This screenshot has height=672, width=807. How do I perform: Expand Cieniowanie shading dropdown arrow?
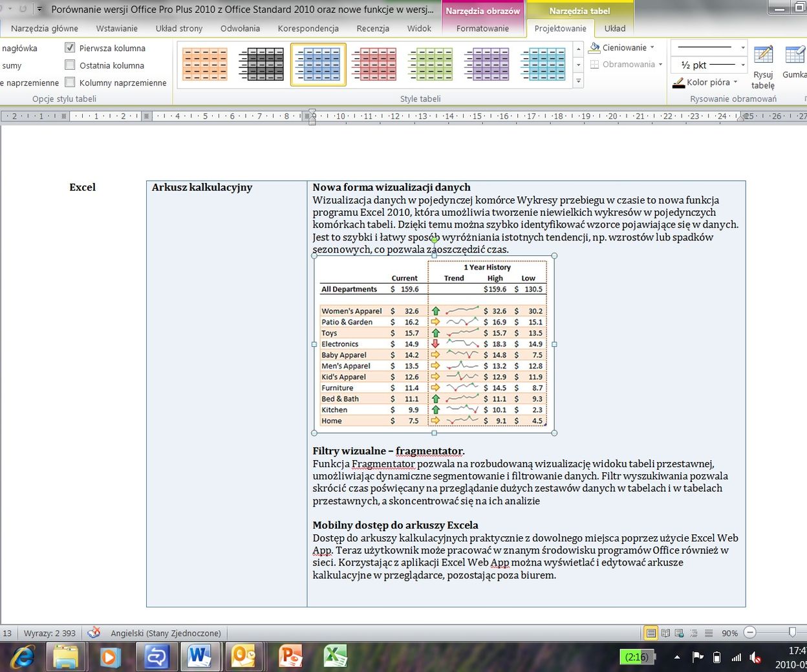(652, 48)
